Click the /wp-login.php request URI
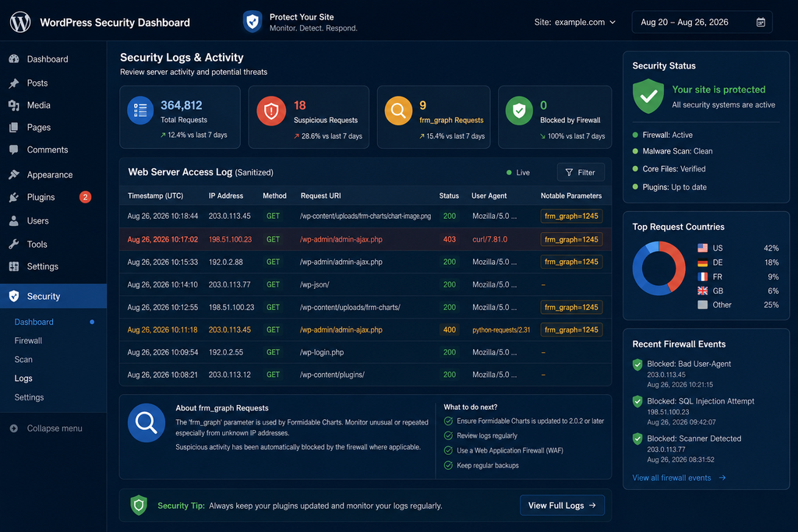 tap(322, 352)
